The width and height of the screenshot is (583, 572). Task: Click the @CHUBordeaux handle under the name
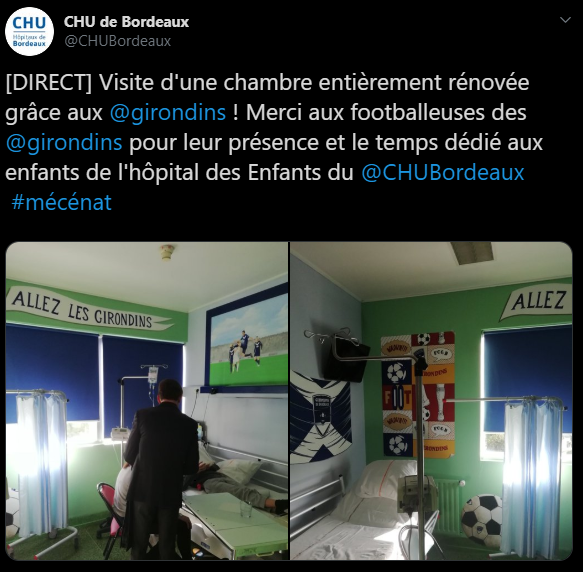pos(117,41)
